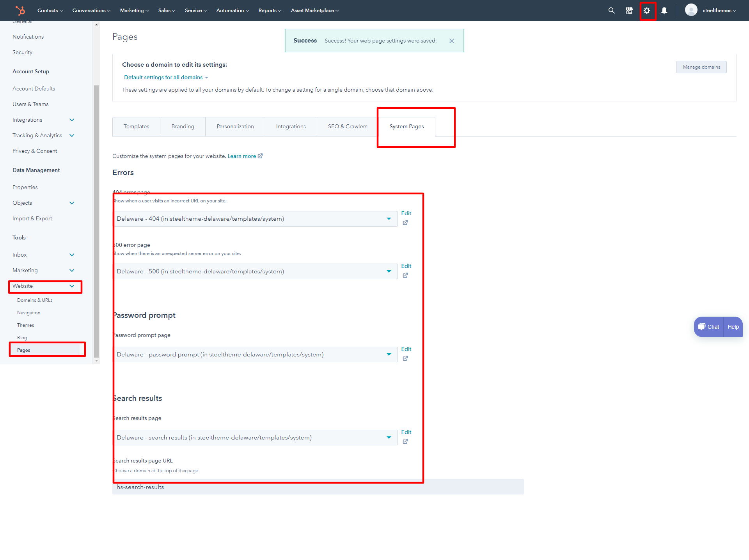Switch to the SEO & Crawlers tab

[347, 126]
